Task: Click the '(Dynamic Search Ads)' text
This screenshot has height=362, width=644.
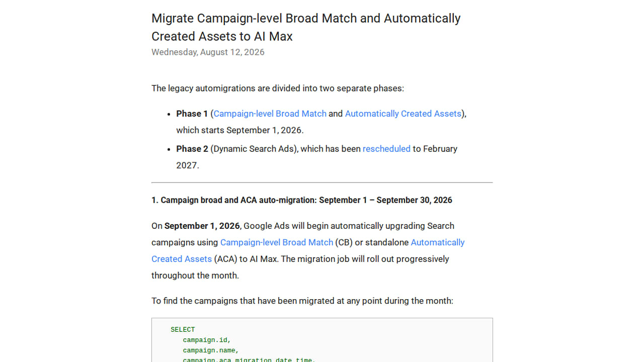Action: coord(254,149)
